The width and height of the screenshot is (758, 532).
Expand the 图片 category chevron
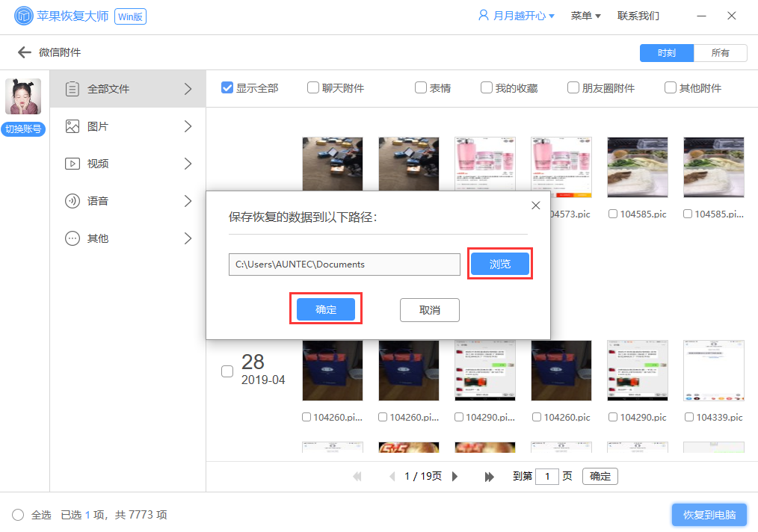click(x=188, y=126)
